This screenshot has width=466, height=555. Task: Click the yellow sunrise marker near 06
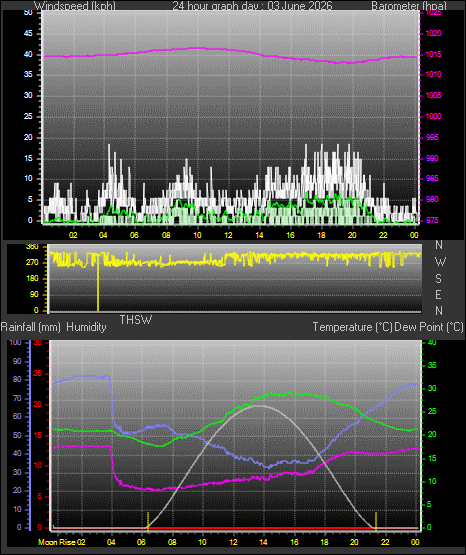148,521
